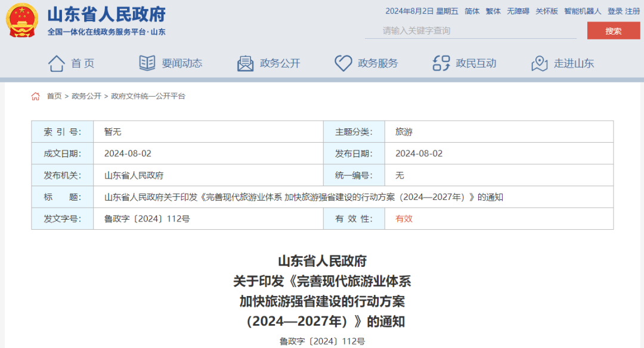Switch to 繁体 Chinese
This screenshot has height=348, width=644.
[493, 11]
